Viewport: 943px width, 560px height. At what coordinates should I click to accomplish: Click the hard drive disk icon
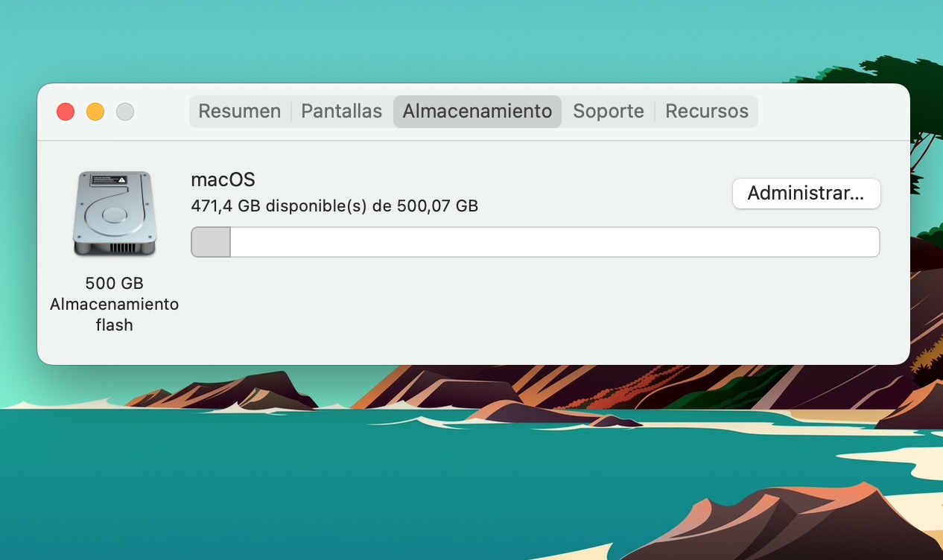pyautogui.click(x=114, y=214)
